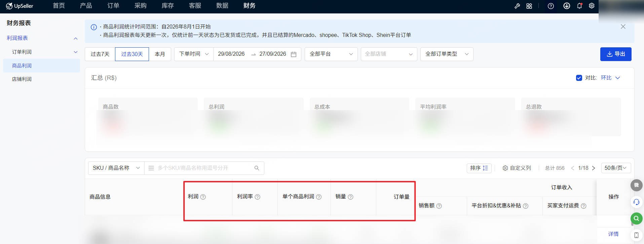Open the 全部订单类型 dropdown
The width and height of the screenshot is (644, 244).
[447, 54]
